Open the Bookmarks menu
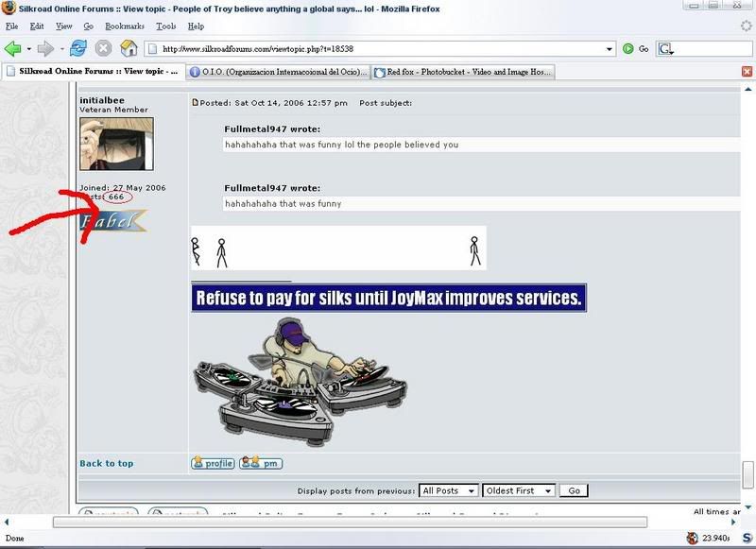This screenshot has height=549, width=756. click(x=125, y=26)
